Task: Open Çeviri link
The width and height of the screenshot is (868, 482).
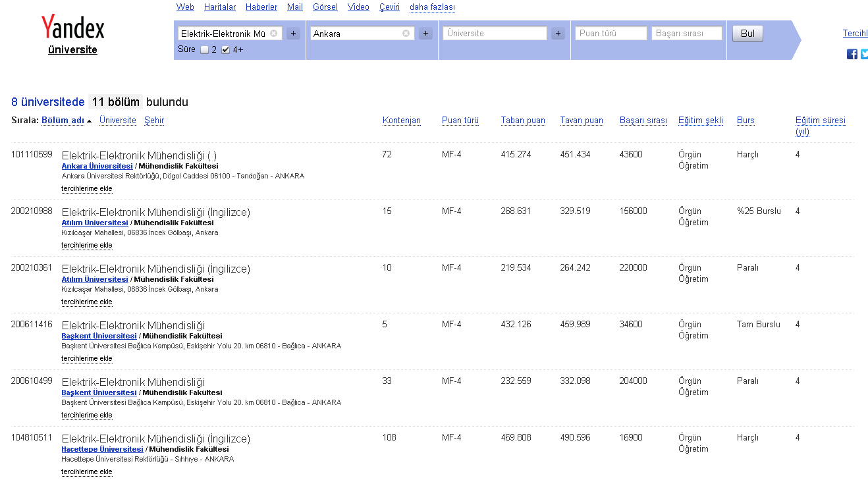Action: click(389, 7)
